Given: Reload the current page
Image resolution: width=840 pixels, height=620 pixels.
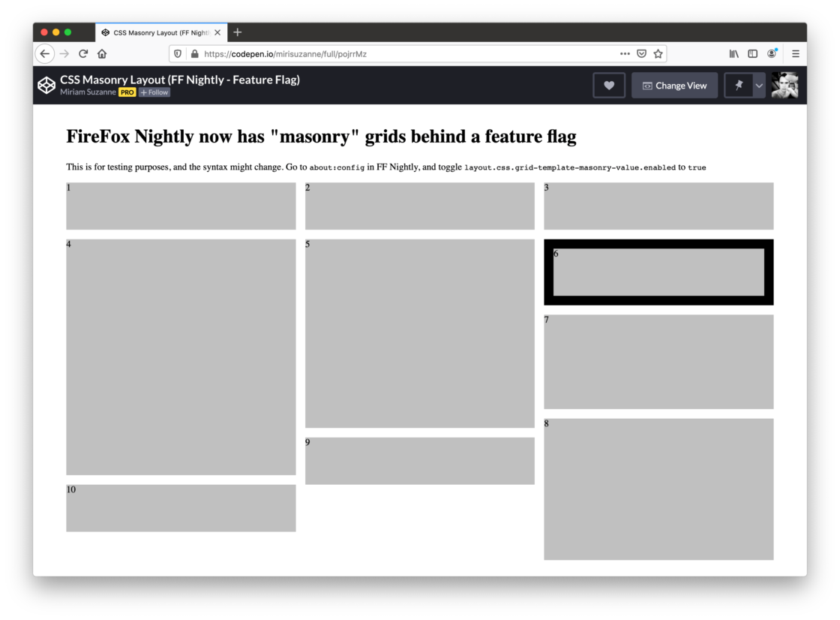Looking at the screenshot, I should tap(83, 54).
